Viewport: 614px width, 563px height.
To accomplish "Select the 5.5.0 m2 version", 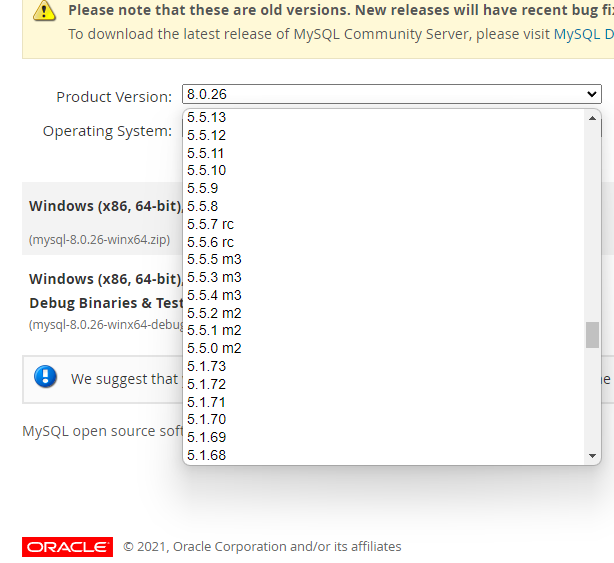I will pyautogui.click(x=384, y=348).
